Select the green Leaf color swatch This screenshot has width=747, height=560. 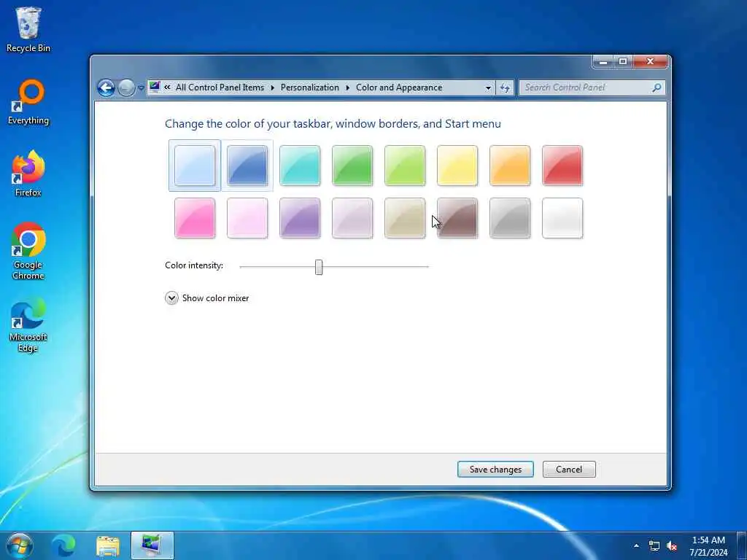coord(352,166)
